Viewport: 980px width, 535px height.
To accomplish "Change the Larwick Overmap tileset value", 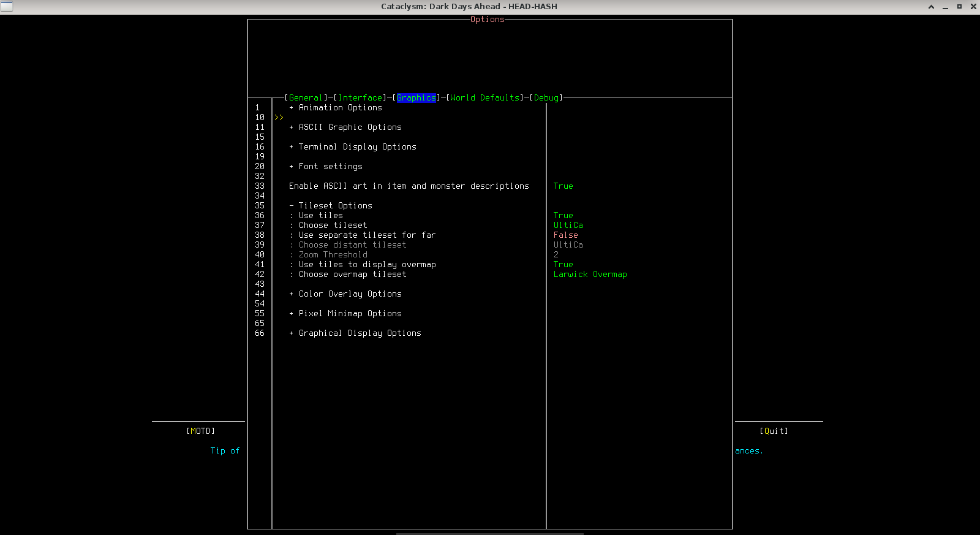I will pos(590,275).
